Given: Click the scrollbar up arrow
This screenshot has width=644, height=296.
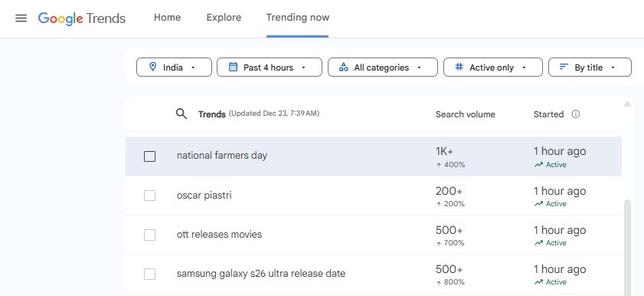Looking at the screenshot, I should click(627, 104).
